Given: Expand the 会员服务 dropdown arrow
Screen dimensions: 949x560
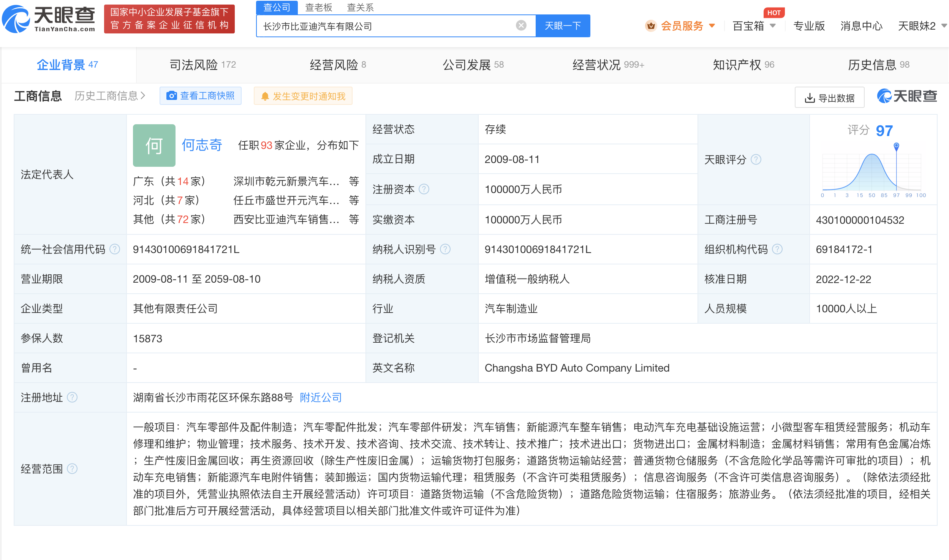Looking at the screenshot, I should click(x=712, y=26).
